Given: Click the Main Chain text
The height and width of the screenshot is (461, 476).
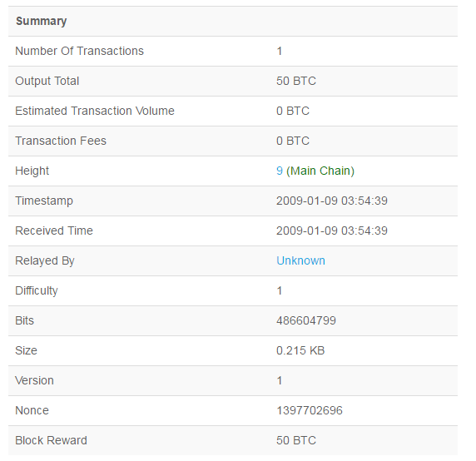Looking at the screenshot, I should pyautogui.click(x=320, y=171).
